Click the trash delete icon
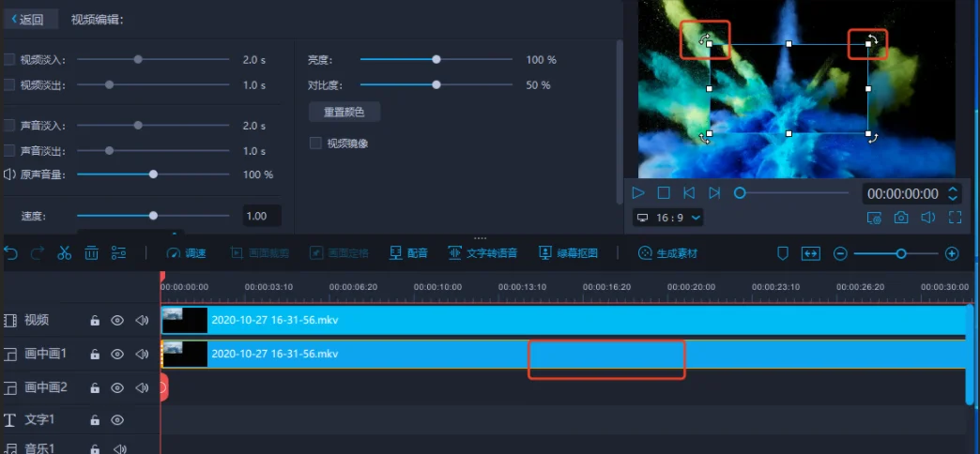Image resolution: width=980 pixels, height=454 pixels. (91, 253)
